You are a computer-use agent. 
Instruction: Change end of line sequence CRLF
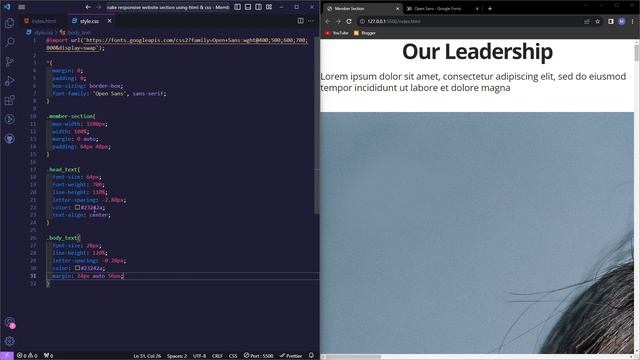click(x=217, y=356)
